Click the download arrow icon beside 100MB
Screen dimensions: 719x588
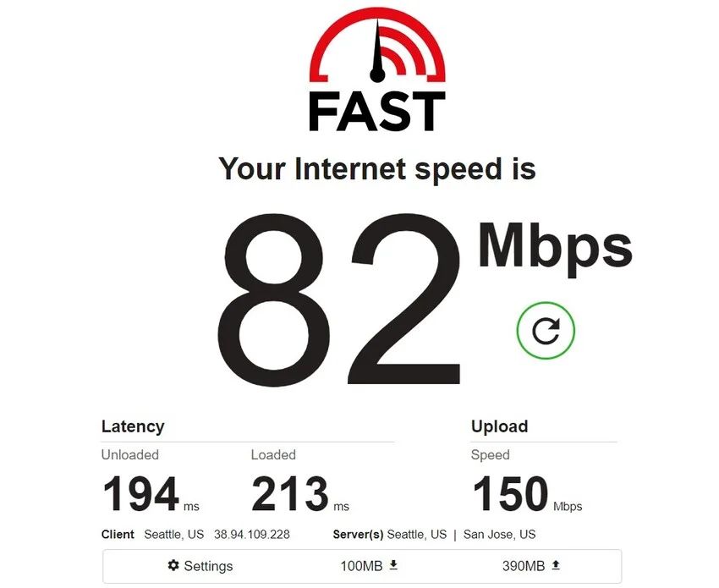point(393,565)
